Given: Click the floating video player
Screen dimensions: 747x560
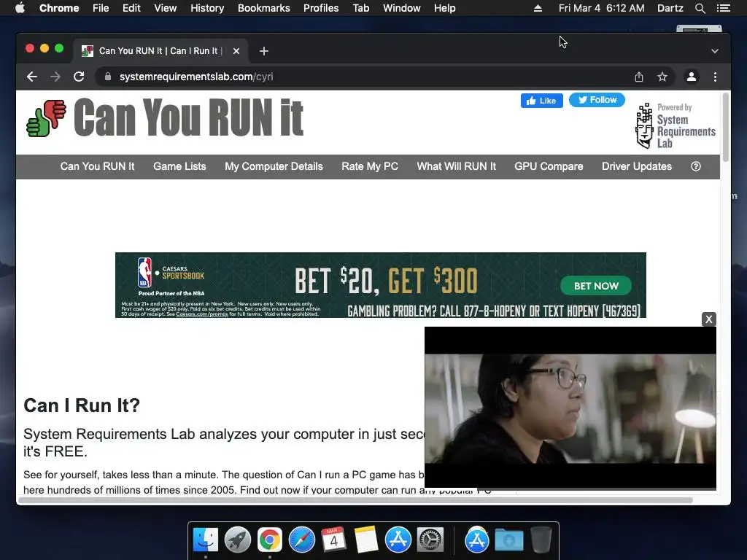Looking at the screenshot, I should pos(570,408).
